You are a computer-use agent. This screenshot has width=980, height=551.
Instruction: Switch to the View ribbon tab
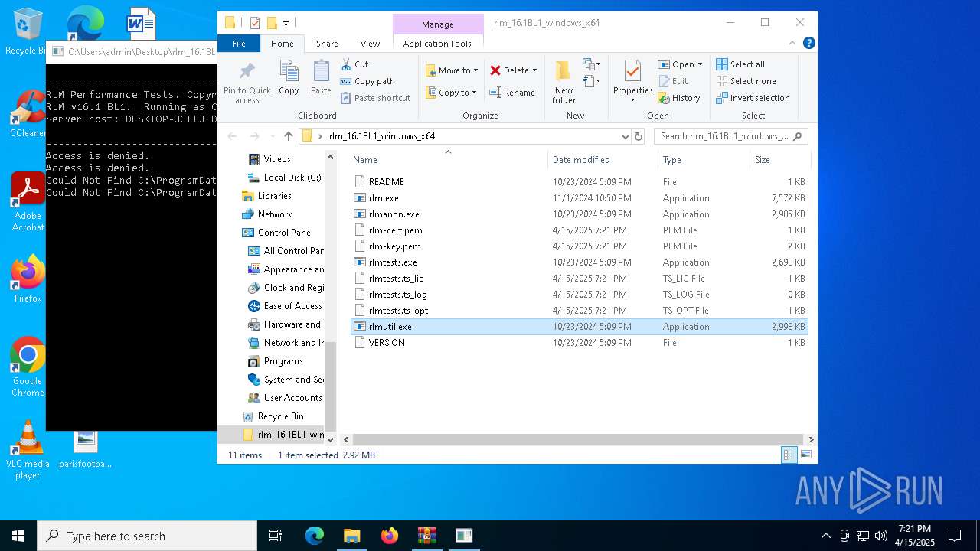tap(370, 44)
